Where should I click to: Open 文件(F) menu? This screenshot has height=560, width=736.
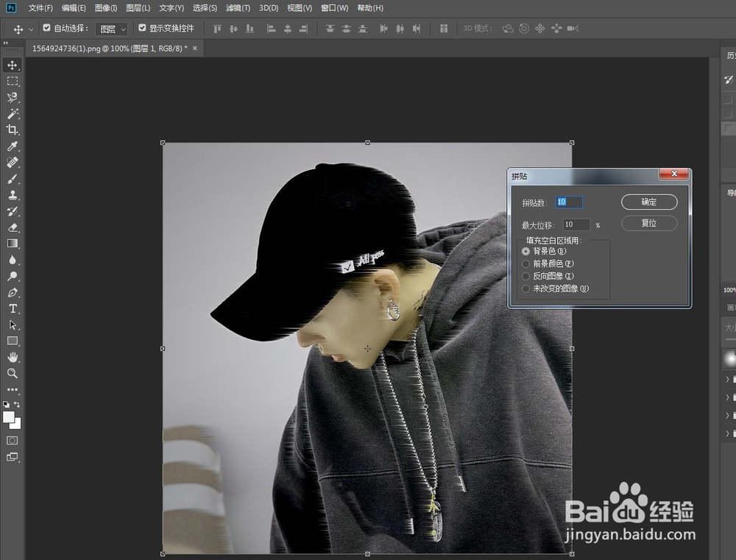point(40,8)
